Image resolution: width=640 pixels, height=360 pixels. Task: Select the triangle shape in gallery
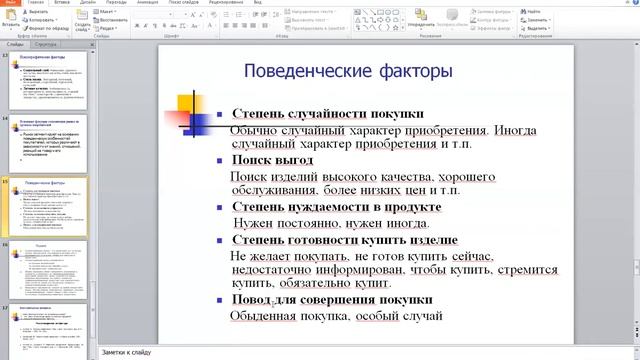[357, 20]
